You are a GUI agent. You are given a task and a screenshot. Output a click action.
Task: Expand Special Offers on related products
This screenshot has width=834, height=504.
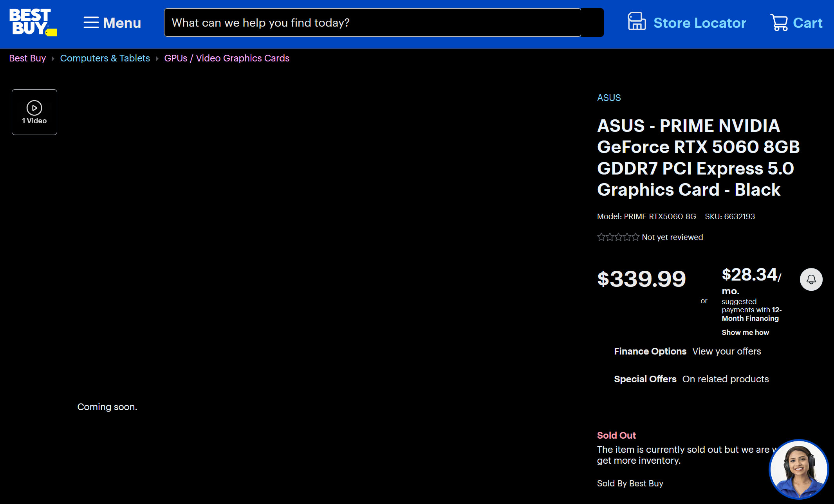(x=691, y=379)
